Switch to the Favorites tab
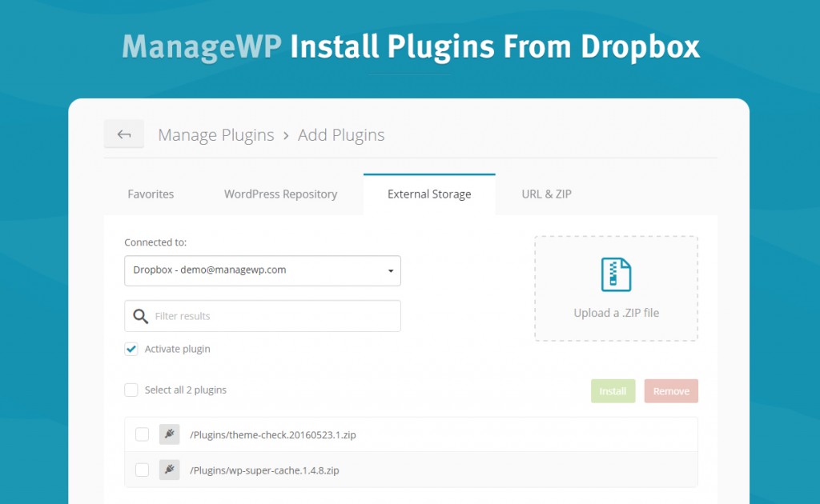 (151, 194)
